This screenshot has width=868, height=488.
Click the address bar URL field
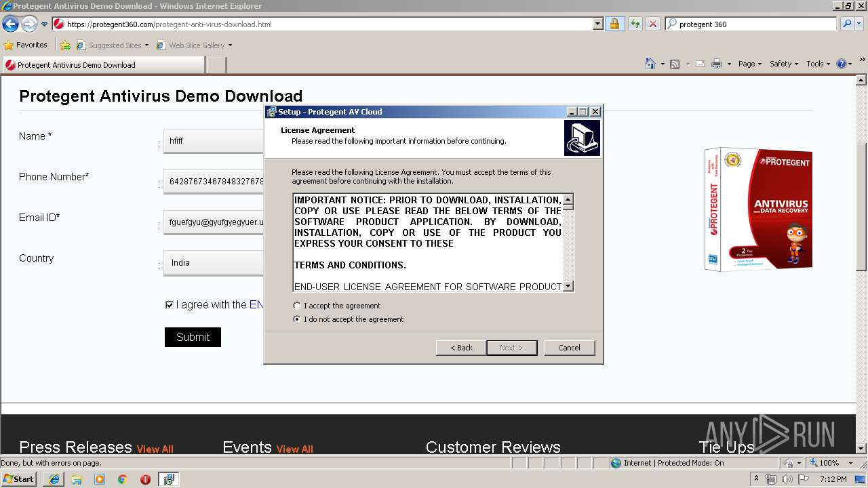323,24
